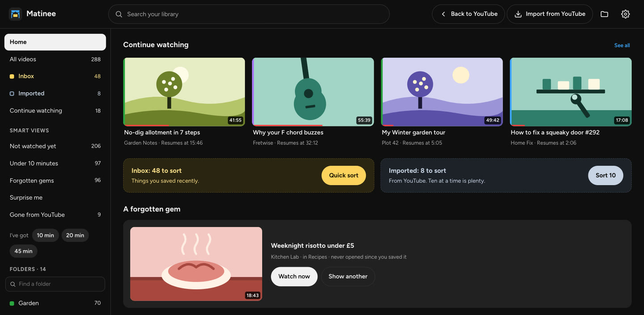This screenshot has width=644, height=315.
Task: Click the title 'Weeknight risotto under £5'
Action: pyautogui.click(x=313, y=246)
